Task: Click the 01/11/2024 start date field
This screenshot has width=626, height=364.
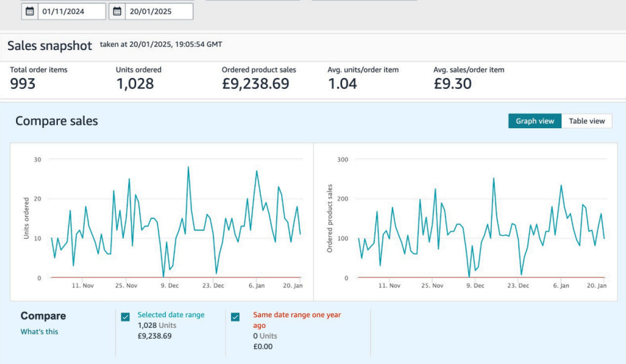Action: pos(72,12)
